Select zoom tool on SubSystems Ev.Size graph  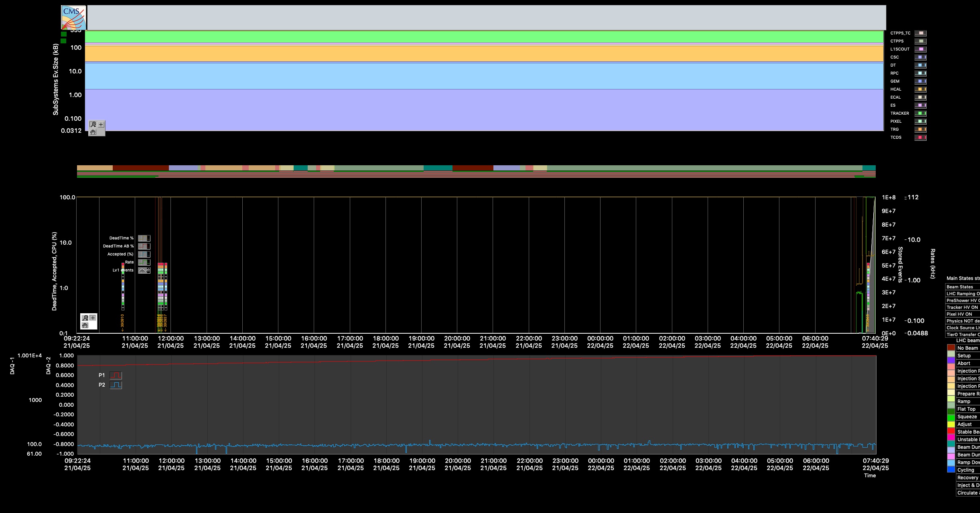(93, 125)
